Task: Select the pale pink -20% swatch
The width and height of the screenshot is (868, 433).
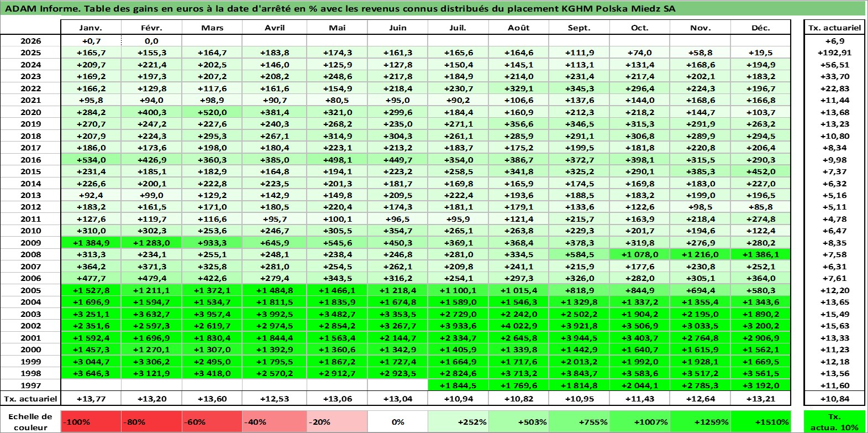Action: pyautogui.click(x=337, y=421)
